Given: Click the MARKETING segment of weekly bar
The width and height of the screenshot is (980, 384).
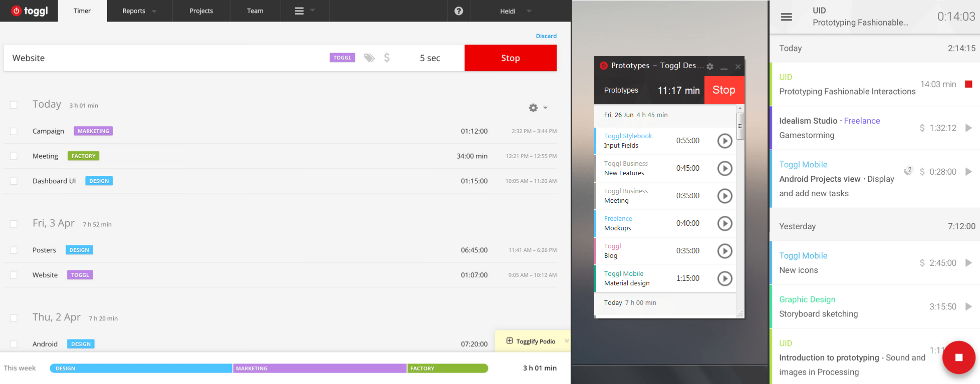Looking at the screenshot, I should tap(320, 368).
